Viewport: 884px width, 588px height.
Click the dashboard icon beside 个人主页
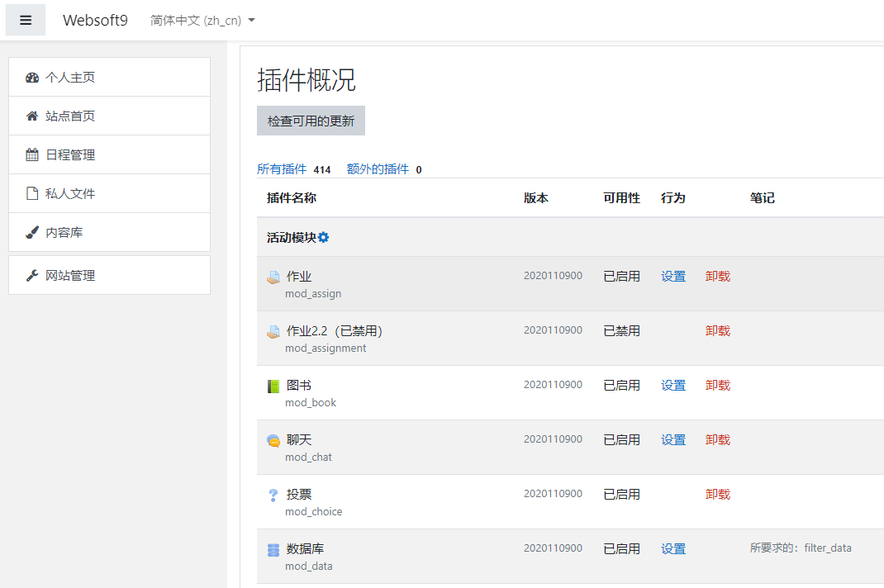pyautogui.click(x=32, y=78)
